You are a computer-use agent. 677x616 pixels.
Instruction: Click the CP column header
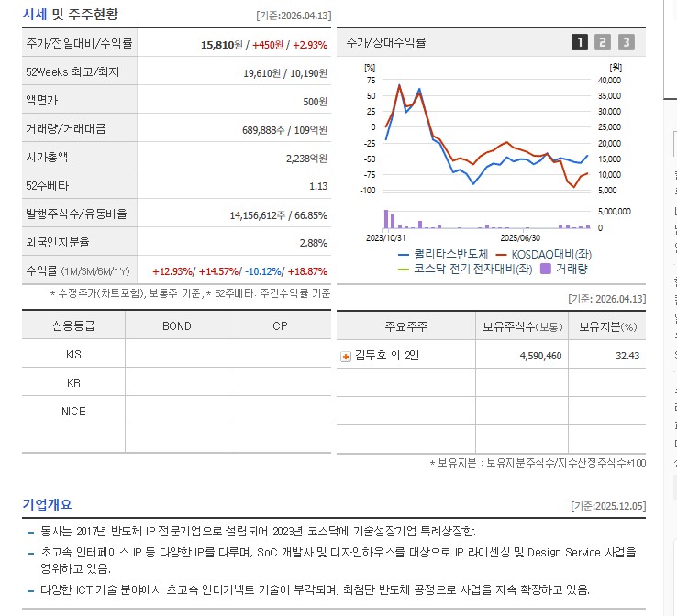coord(280,326)
